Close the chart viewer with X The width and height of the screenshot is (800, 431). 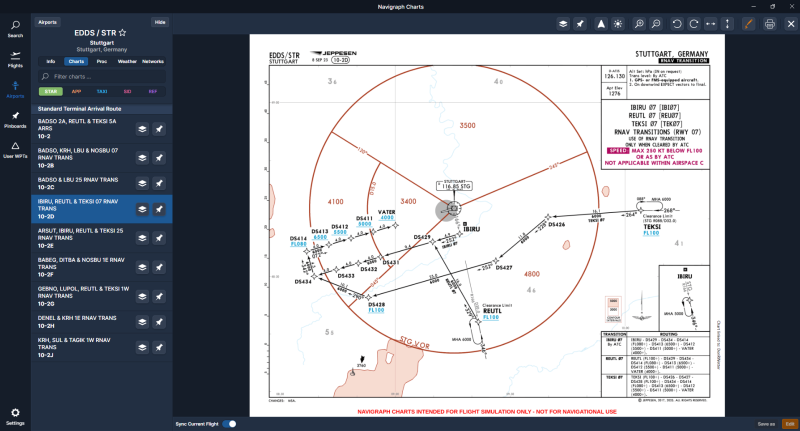791,24
